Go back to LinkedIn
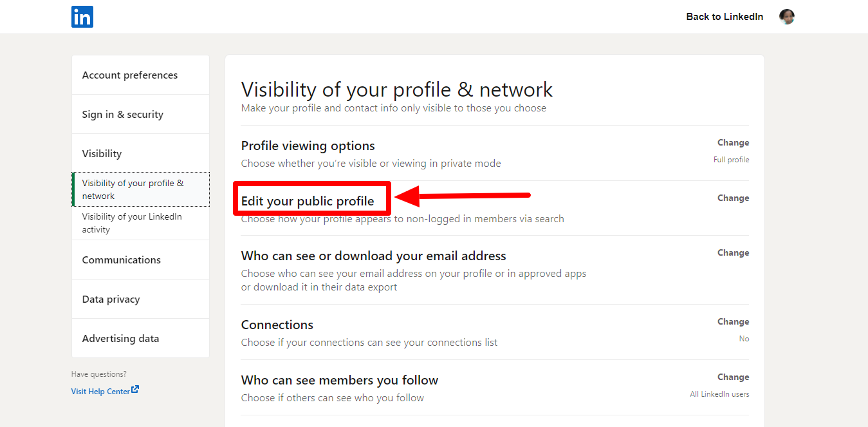 (725, 17)
